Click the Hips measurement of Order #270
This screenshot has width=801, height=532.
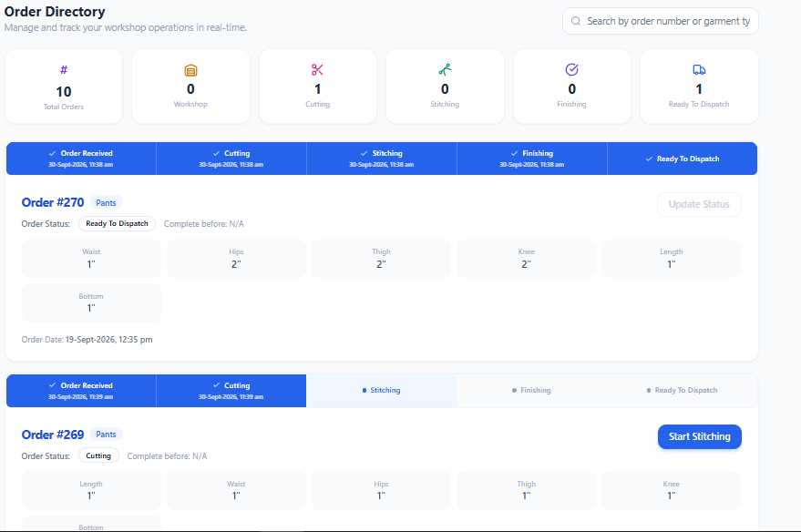[236, 259]
